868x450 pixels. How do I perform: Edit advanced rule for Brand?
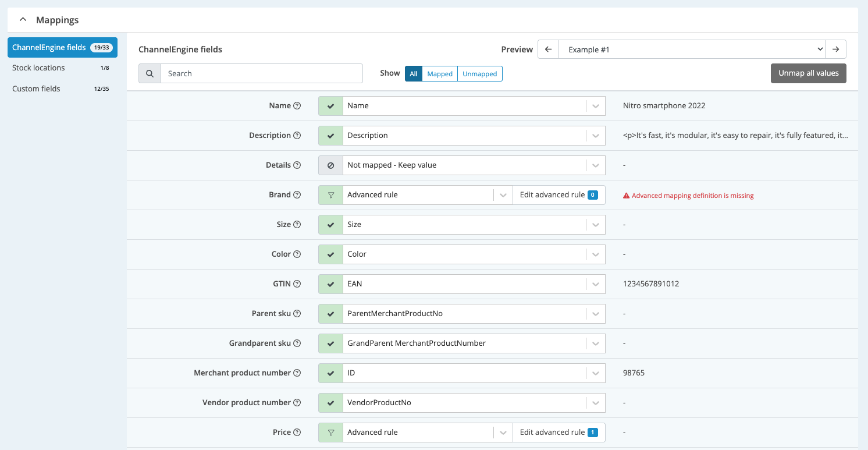(x=559, y=195)
